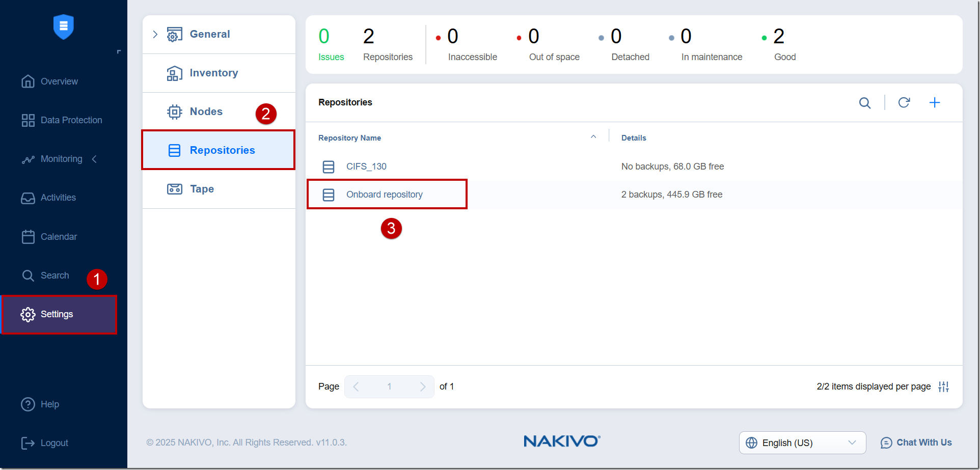Filter by Issues count
This screenshot has height=470, width=980.
point(331,45)
